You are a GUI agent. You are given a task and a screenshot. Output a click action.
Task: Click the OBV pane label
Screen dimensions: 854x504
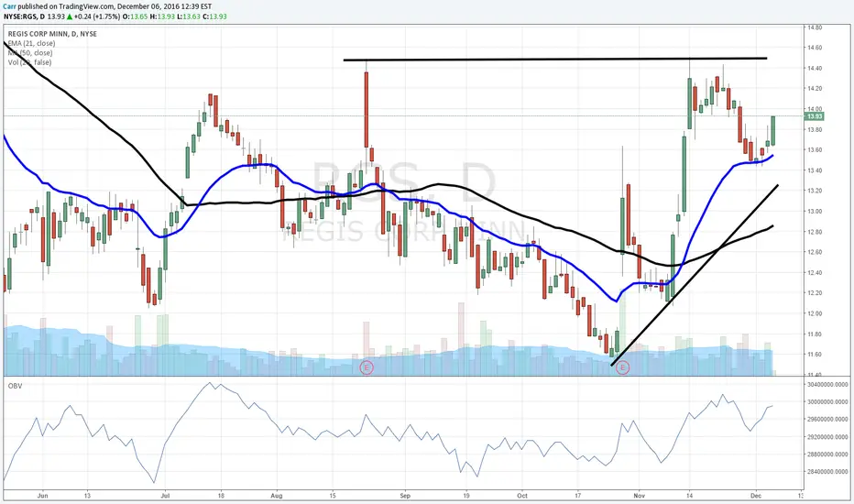click(15, 386)
